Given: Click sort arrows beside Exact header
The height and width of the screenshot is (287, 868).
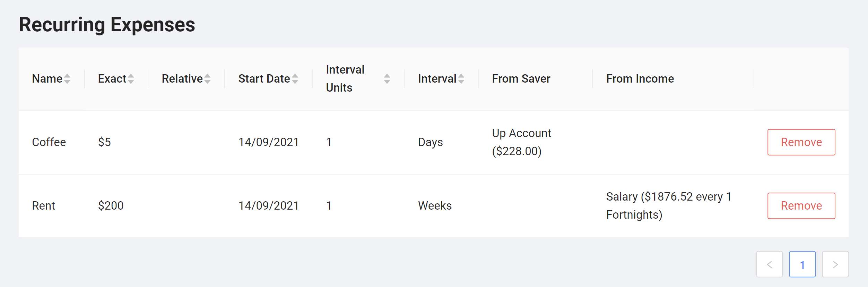Looking at the screenshot, I should click(x=131, y=79).
